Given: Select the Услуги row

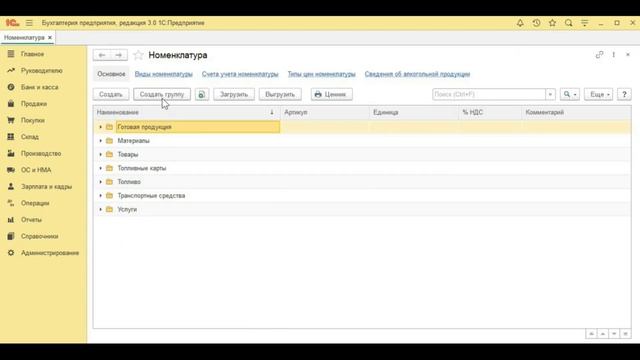Looking at the screenshot, I should (362, 209).
